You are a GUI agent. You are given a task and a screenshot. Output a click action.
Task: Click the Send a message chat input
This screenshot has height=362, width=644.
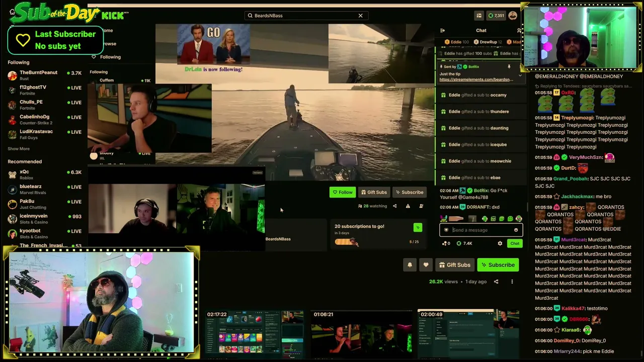[481, 230]
